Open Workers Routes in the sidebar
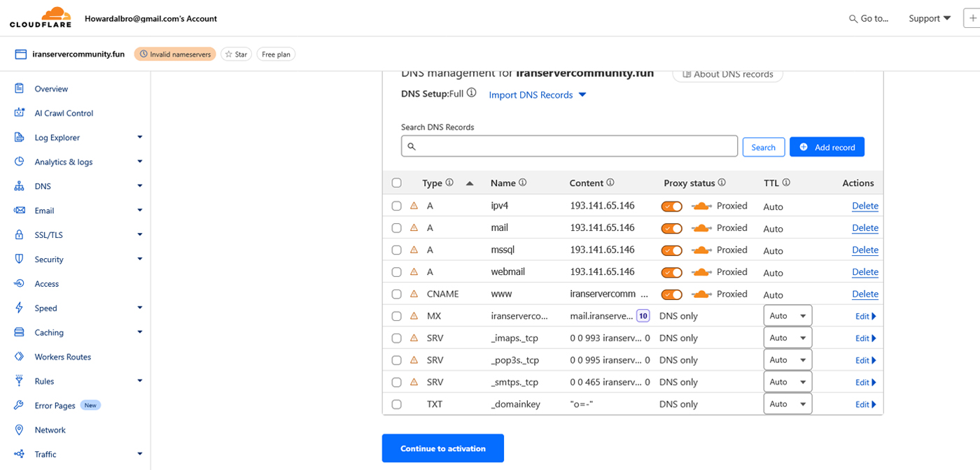The width and height of the screenshot is (980, 470). pos(63,357)
